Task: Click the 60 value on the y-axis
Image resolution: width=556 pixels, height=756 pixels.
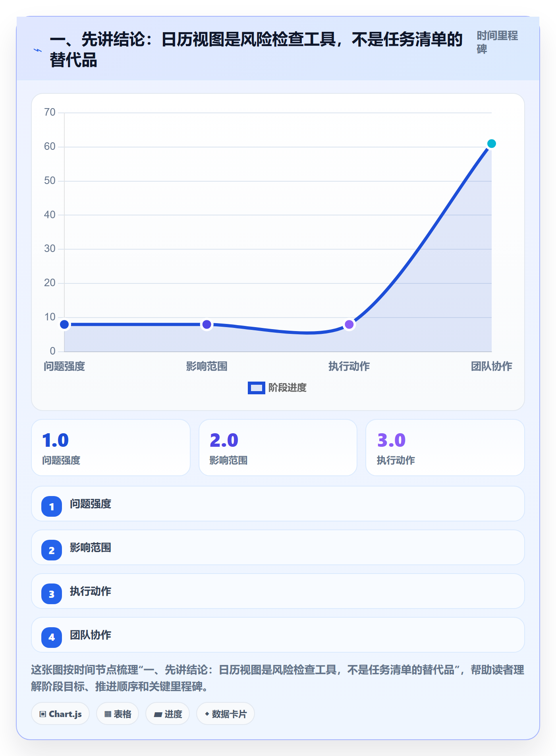Action: coord(50,147)
